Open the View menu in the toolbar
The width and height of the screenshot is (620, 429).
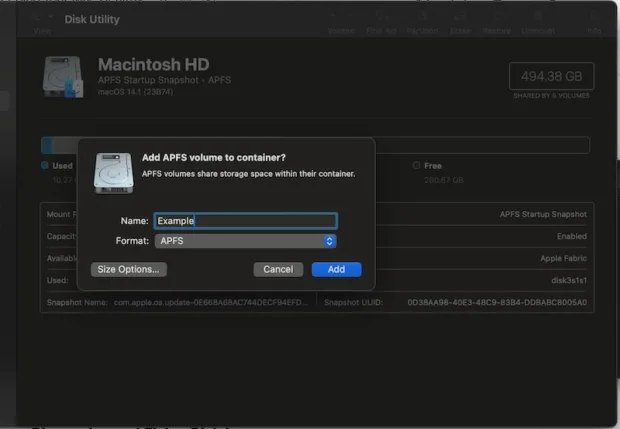(x=42, y=25)
